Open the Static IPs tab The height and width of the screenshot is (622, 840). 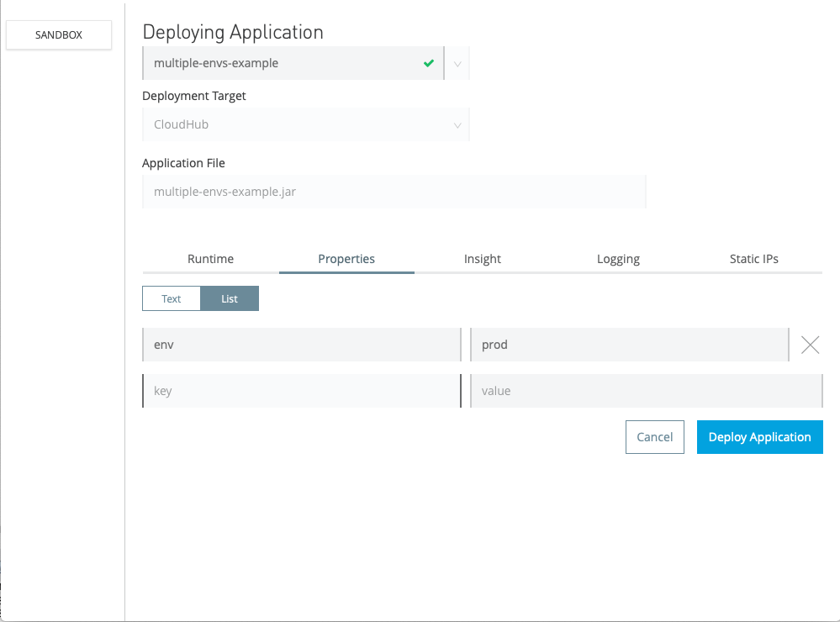(753, 259)
